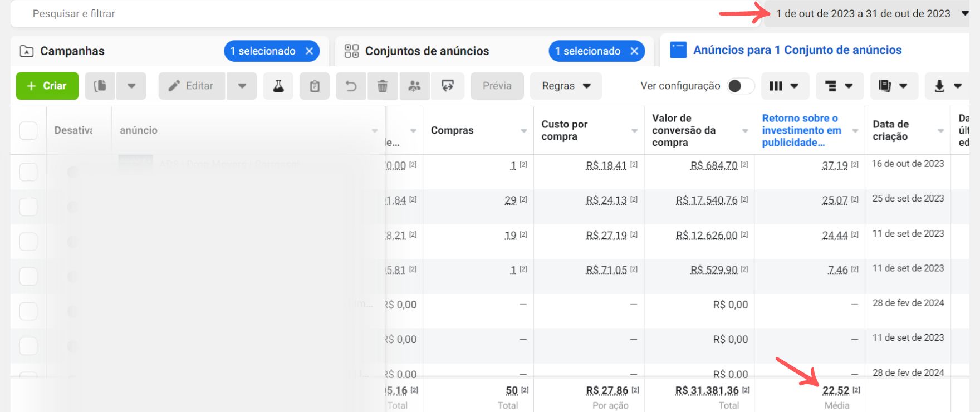Click the clipboard icon in the toolbar
Screen dimensions: 980x412
pos(315,86)
